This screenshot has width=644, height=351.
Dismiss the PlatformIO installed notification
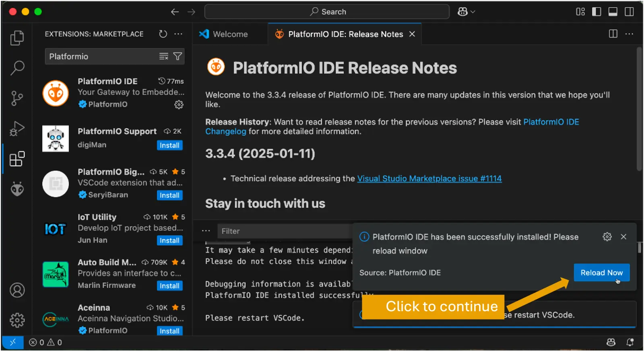coord(623,237)
